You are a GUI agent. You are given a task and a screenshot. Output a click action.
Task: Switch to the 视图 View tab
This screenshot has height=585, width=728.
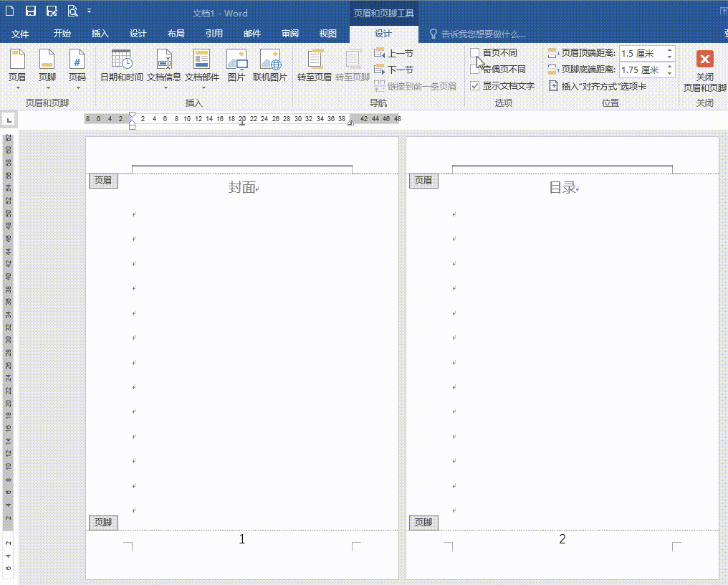(x=327, y=34)
